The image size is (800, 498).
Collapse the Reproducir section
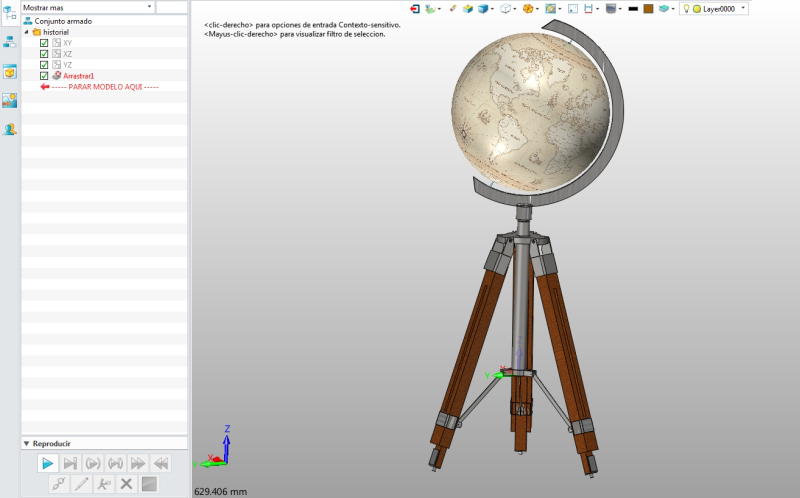(x=27, y=443)
